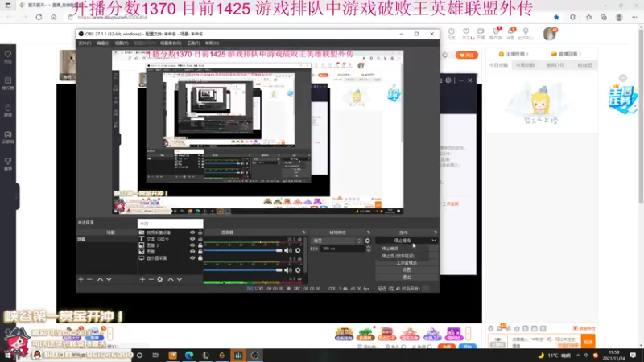The width and height of the screenshot is (644, 362).
Task: Open OBS 帮助(H) menu
Action: coord(212,43)
